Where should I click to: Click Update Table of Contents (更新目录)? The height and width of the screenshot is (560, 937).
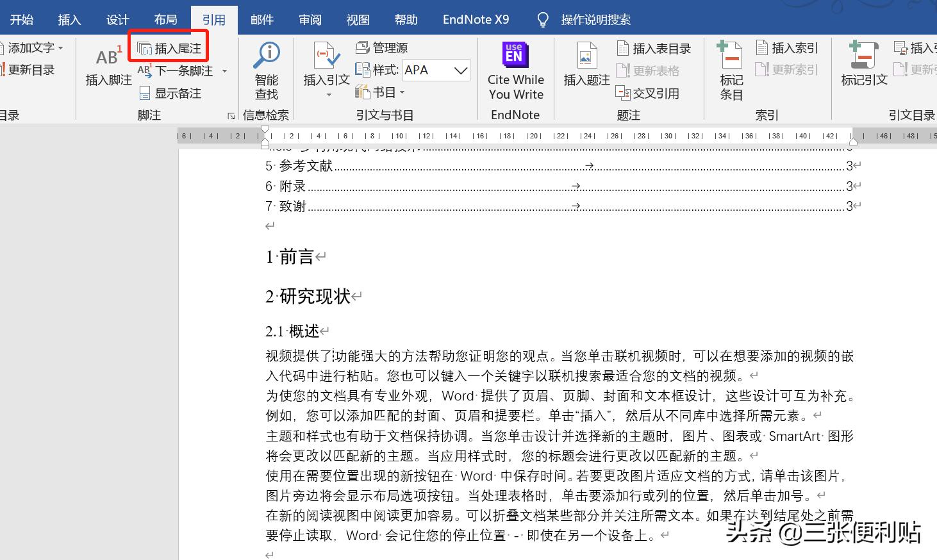point(31,69)
